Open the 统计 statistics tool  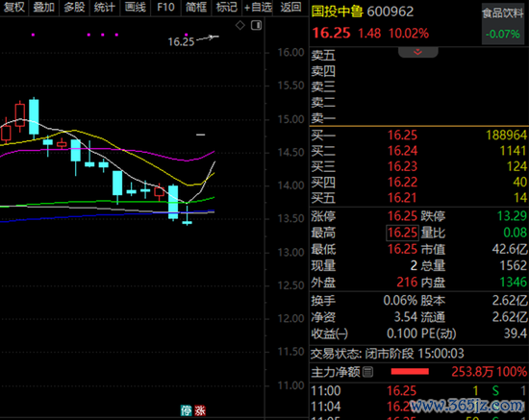pos(105,7)
